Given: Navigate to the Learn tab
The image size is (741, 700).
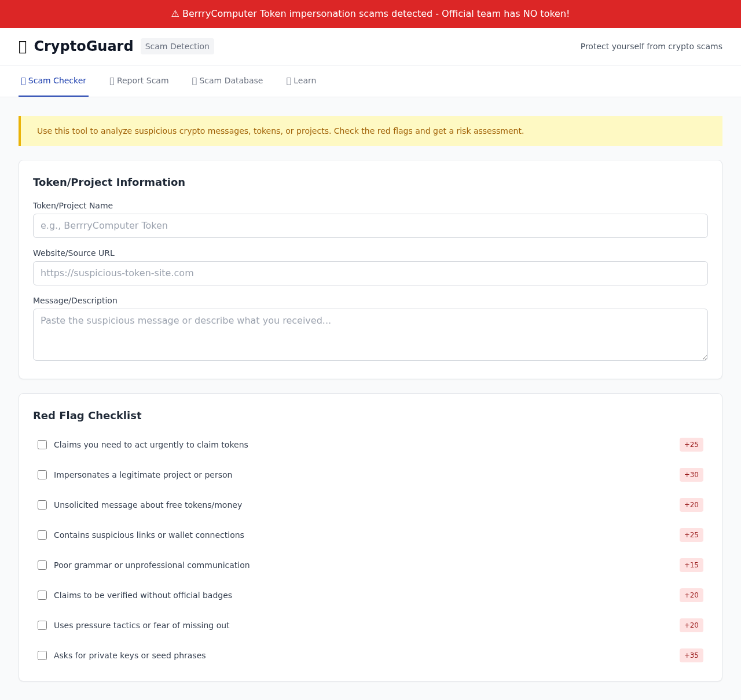Looking at the screenshot, I should click(301, 80).
